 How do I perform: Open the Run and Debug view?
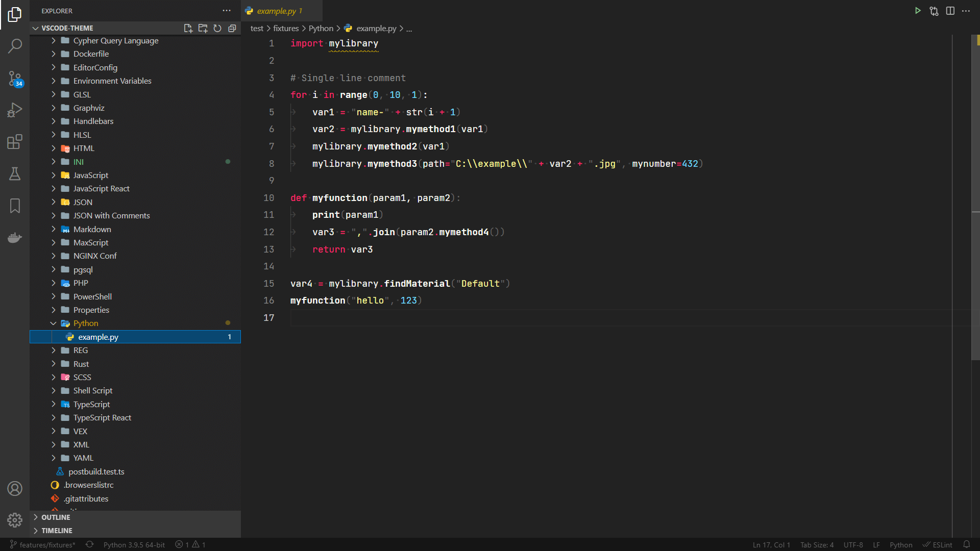pos(15,110)
